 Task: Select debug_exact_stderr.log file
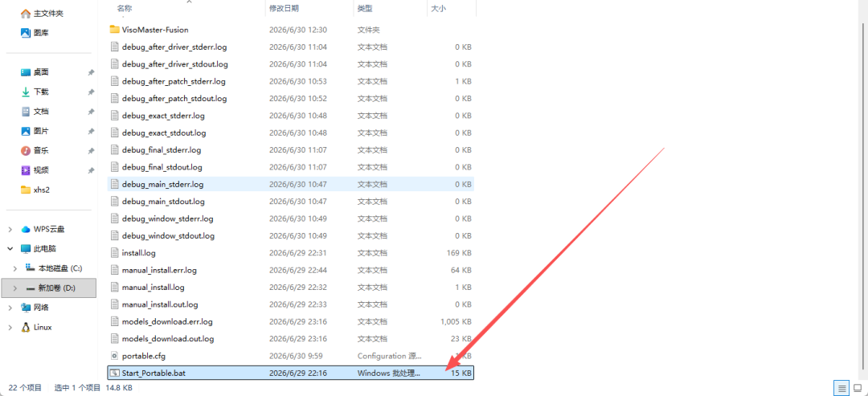[x=291, y=116]
